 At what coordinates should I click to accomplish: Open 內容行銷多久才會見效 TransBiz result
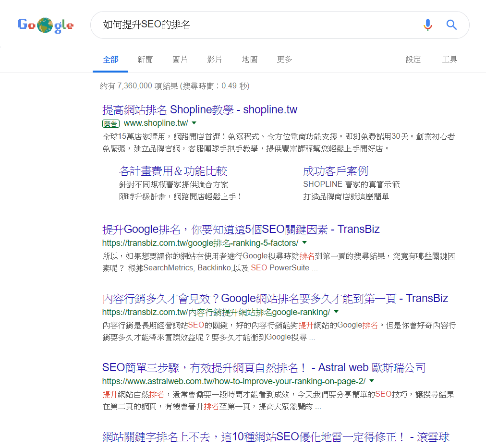(275, 298)
